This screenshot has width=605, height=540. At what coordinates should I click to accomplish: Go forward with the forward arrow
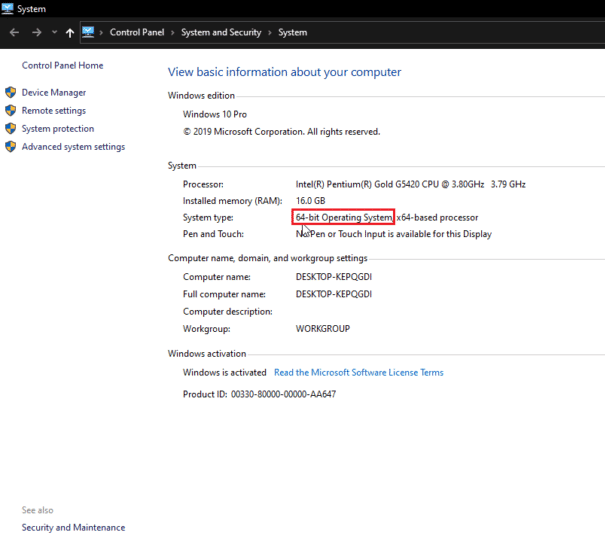coord(37,32)
